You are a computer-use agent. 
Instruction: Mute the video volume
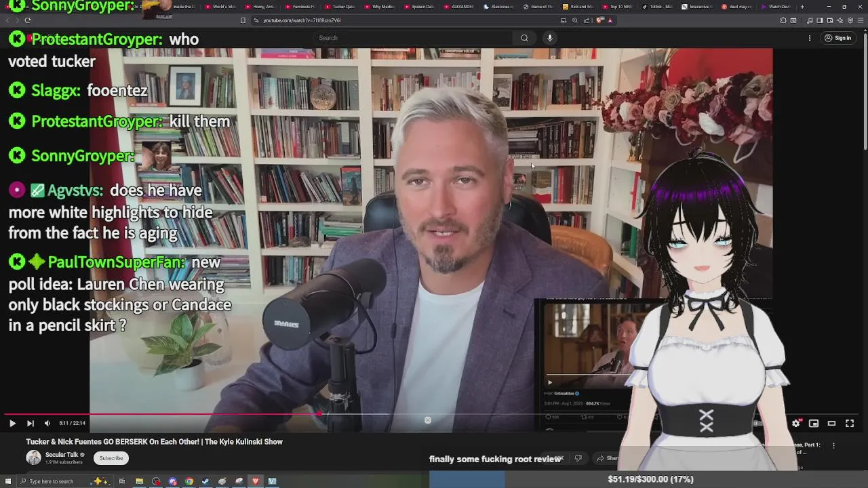(x=47, y=423)
